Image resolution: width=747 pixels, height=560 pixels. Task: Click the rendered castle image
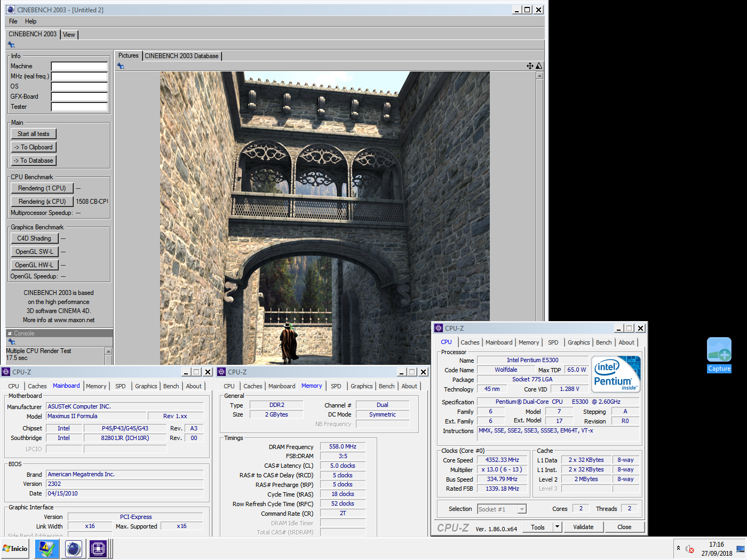tap(325, 218)
